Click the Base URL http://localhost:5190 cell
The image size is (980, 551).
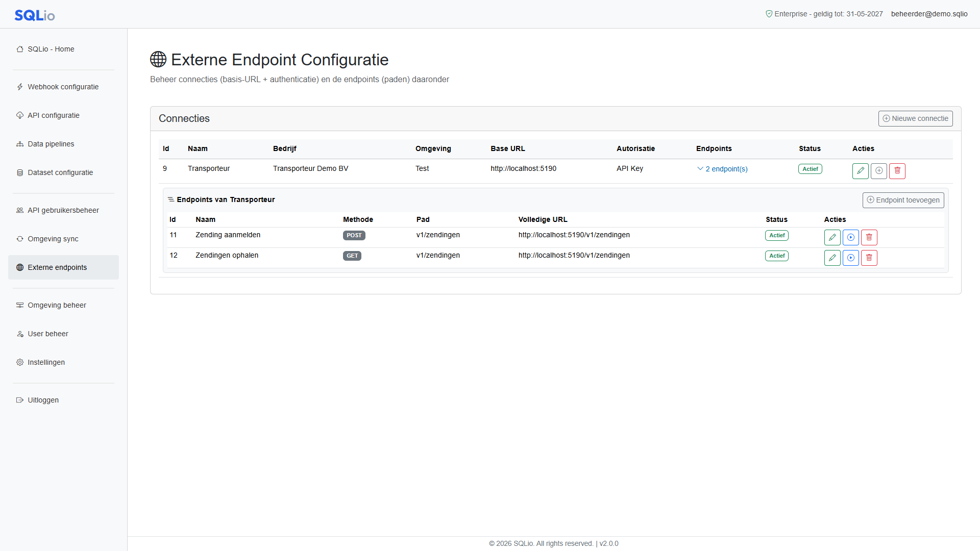pos(523,168)
